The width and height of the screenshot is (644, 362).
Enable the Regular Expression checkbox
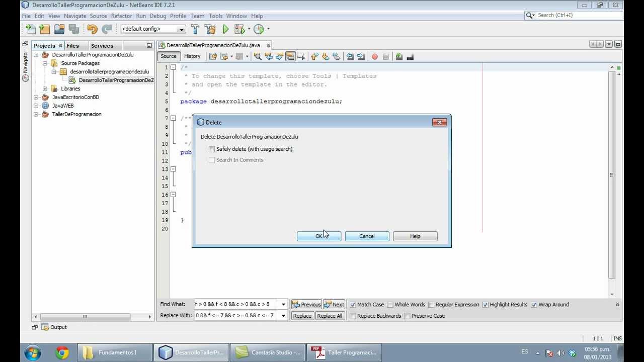(431, 305)
